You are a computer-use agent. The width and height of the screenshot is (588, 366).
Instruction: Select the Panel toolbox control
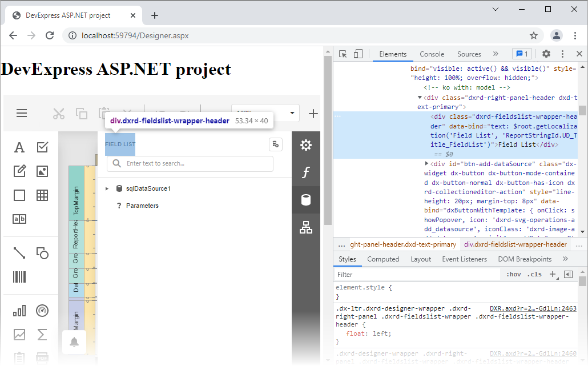(x=19, y=195)
